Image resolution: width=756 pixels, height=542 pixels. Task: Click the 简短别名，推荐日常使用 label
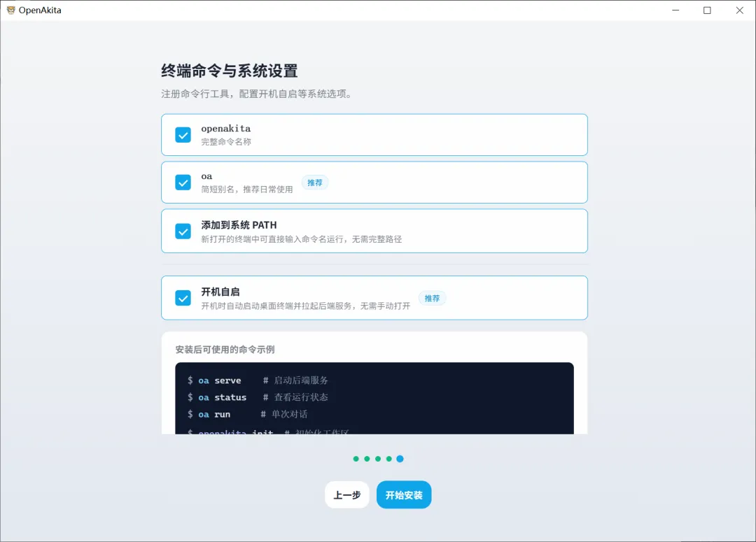click(x=247, y=190)
